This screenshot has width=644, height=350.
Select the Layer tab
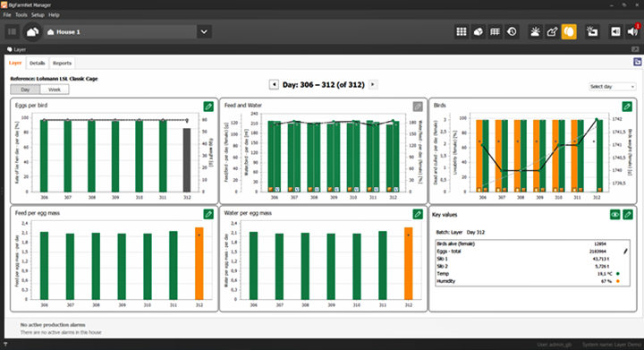15,63
